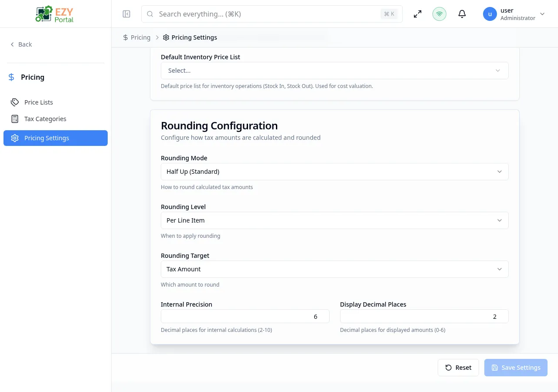Focus the Internal Precision input field
558x392 pixels.
(245, 316)
